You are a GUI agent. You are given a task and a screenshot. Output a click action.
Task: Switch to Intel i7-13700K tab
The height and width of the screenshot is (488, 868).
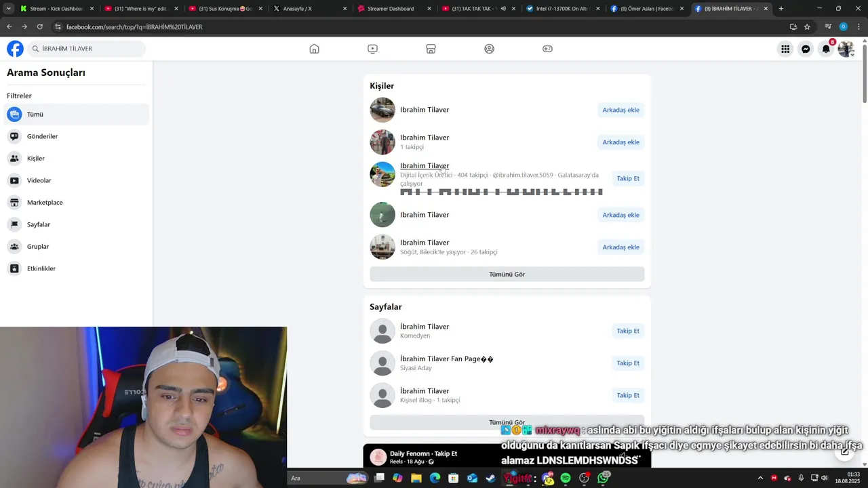pos(563,9)
